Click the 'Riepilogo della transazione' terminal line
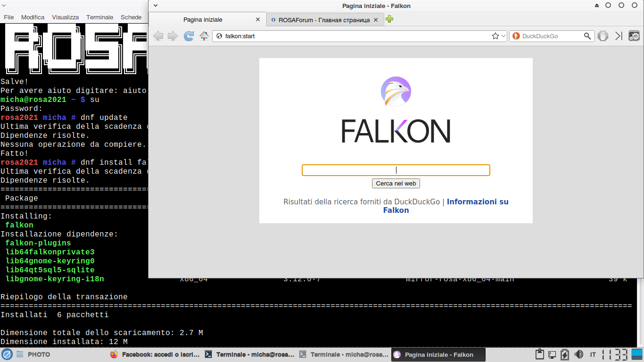Screen dimensions: 644x362 click(x=64, y=297)
